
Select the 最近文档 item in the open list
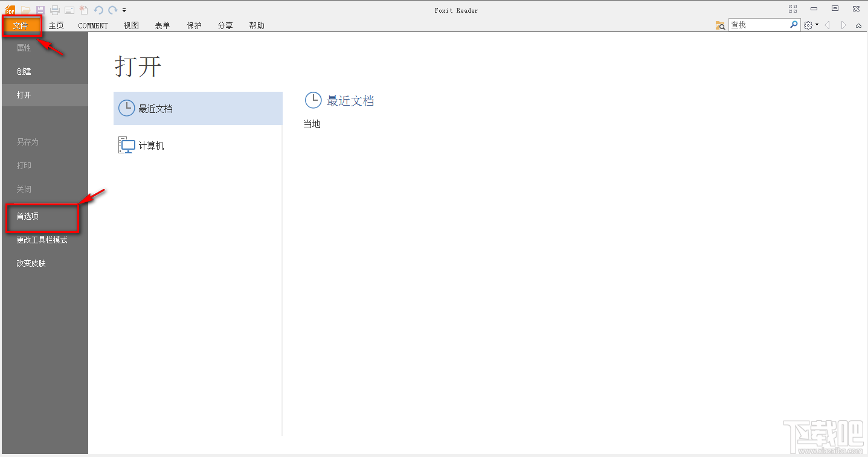pyautogui.click(x=198, y=109)
